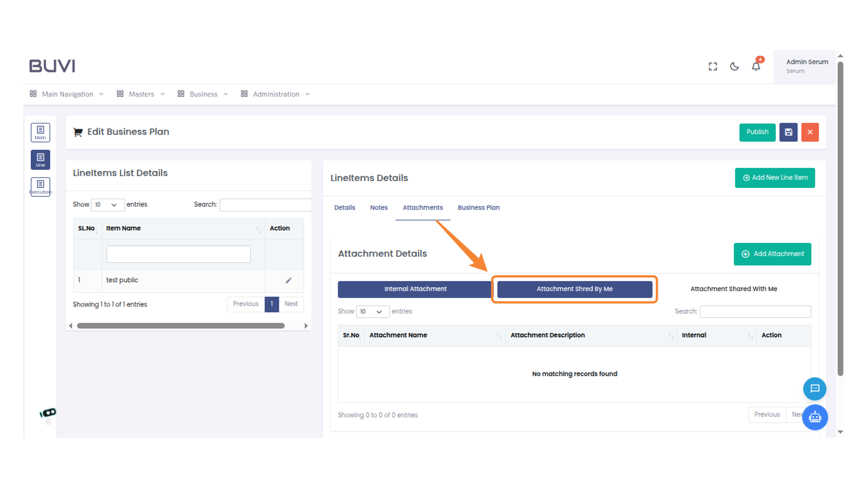Open notifications via the bell icon

[755, 66]
